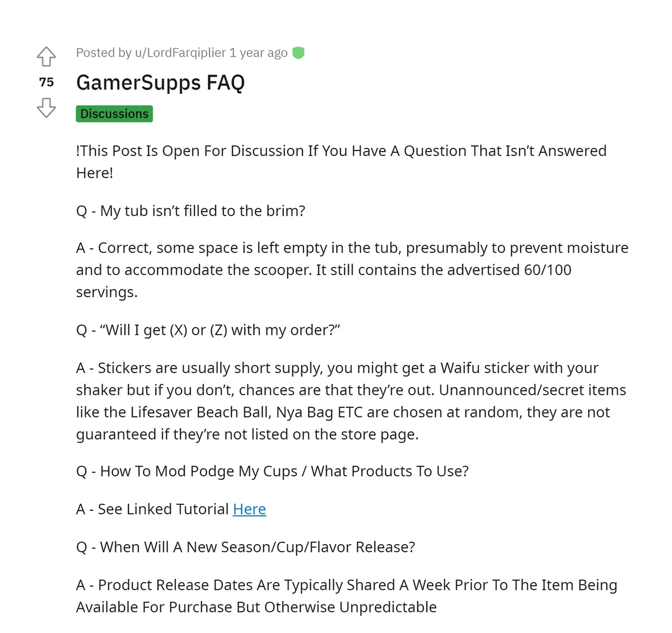The width and height of the screenshot is (672, 633).
Task: Click the 'See Linked Tutorial' text
Action: 163,509
